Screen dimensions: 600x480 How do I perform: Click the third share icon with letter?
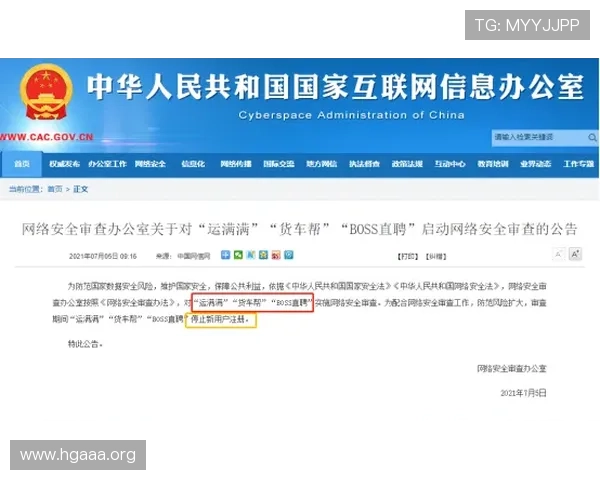(x=251, y=255)
